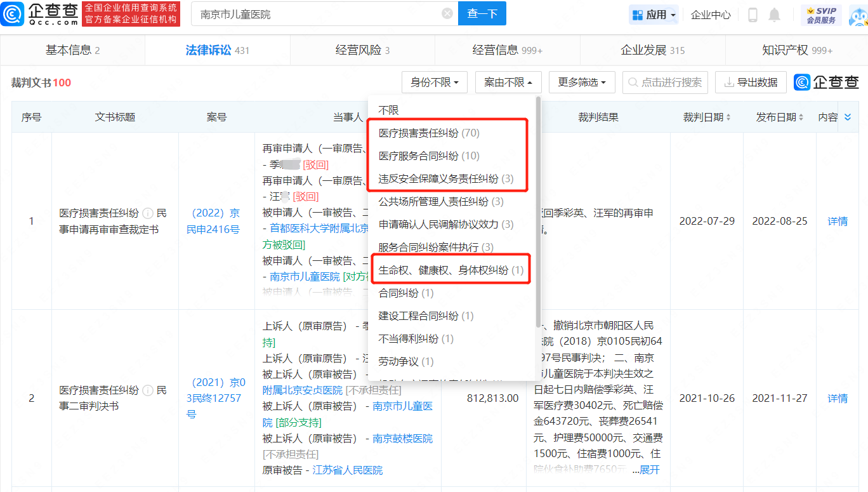Expand row 2 judgment result with 展开
Viewport: 868px width, 492px height.
coord(650,470)
